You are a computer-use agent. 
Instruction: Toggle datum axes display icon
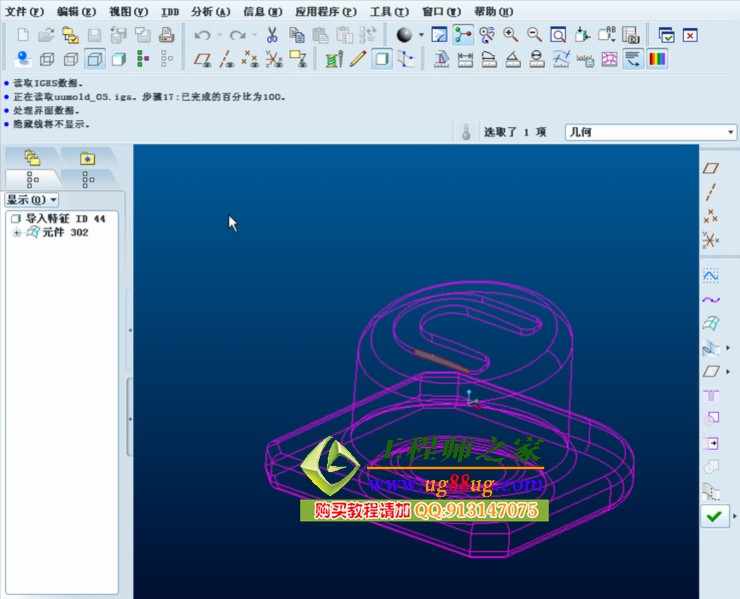point(227,59)
